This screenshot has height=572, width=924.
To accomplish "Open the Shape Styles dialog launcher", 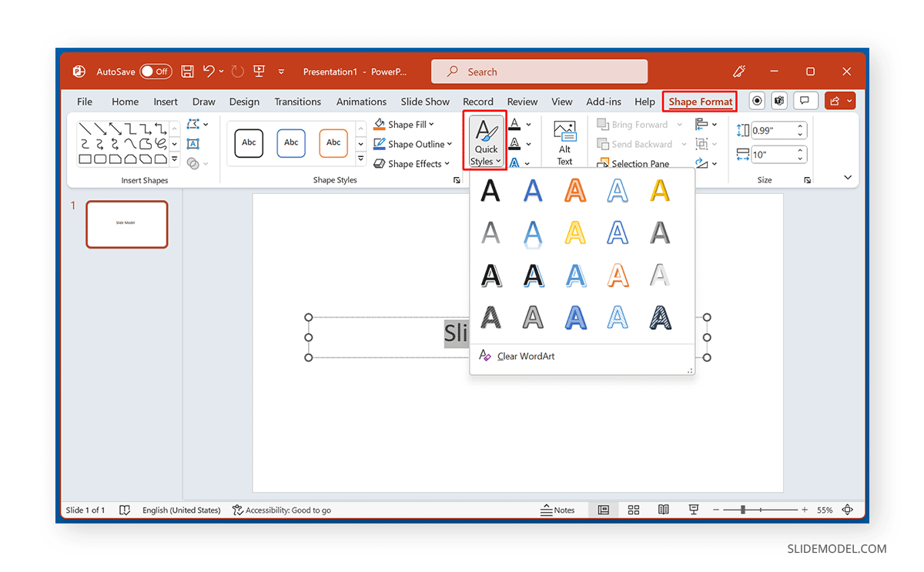I will click(x=456, y=179).
